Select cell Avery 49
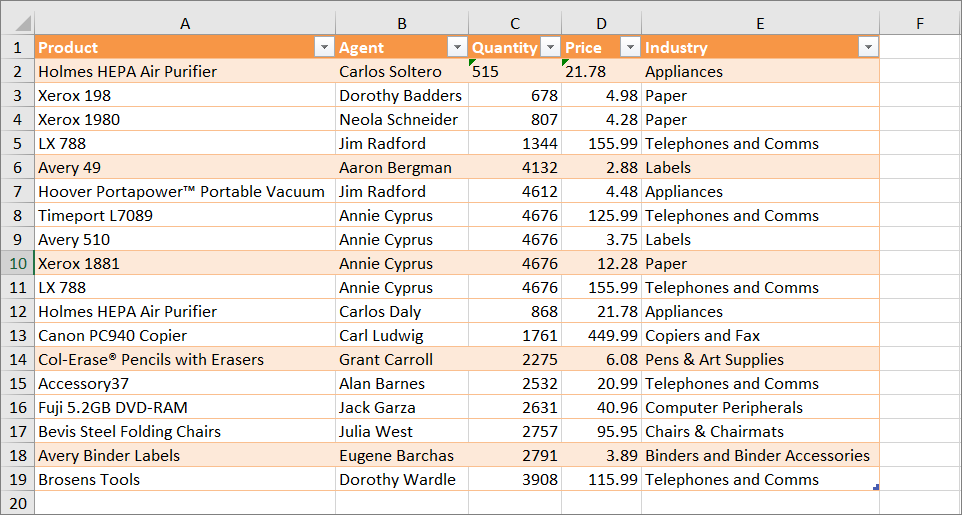 [x=185, y=167]
